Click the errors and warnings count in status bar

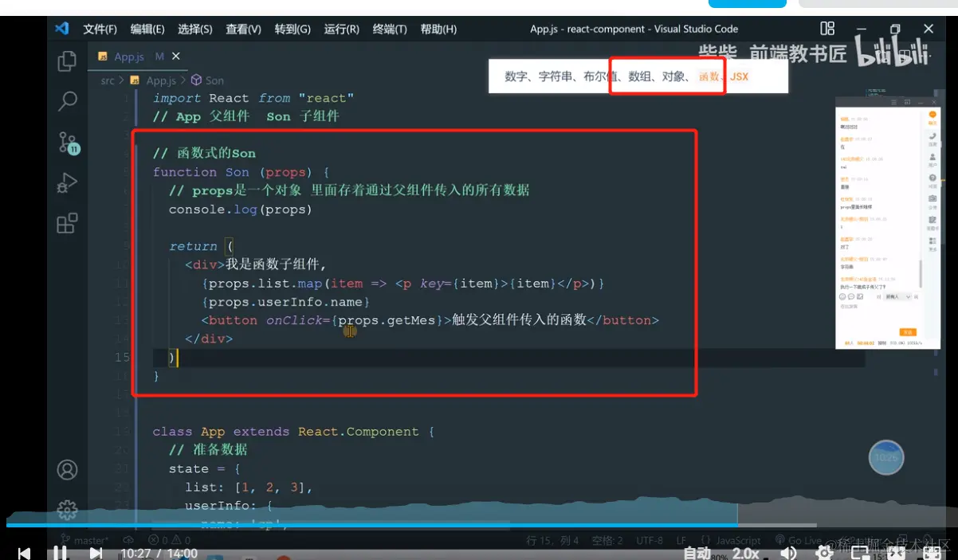169,540
